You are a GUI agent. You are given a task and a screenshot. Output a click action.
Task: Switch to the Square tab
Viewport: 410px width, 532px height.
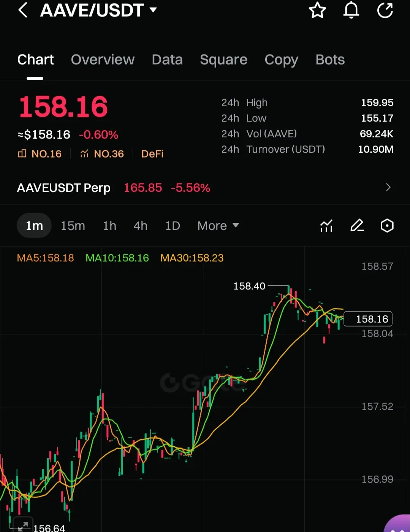(223, 60)
